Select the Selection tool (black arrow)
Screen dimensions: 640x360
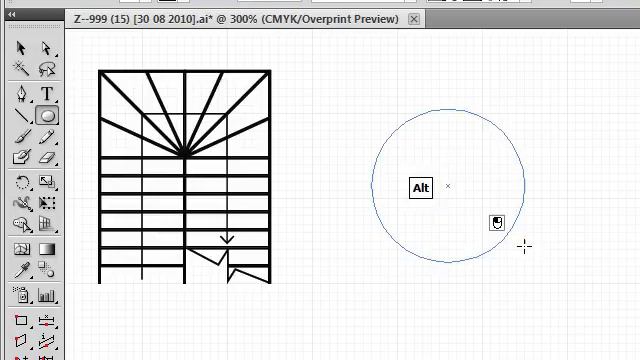point(21,48)
